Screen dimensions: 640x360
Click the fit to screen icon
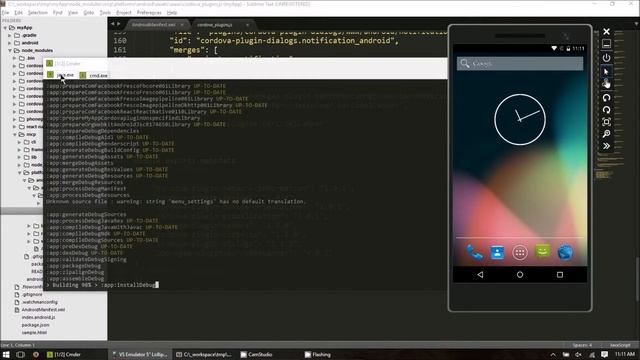point(606,122)
